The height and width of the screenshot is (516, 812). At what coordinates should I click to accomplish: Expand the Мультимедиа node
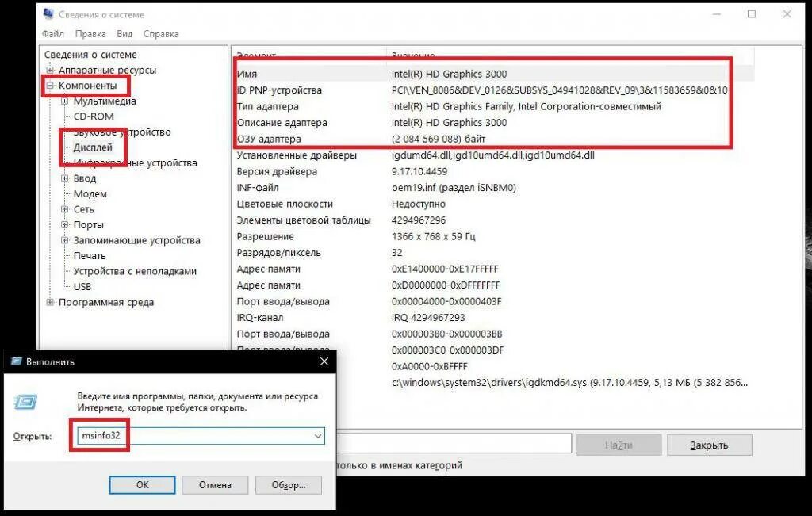tap(65, 101)
